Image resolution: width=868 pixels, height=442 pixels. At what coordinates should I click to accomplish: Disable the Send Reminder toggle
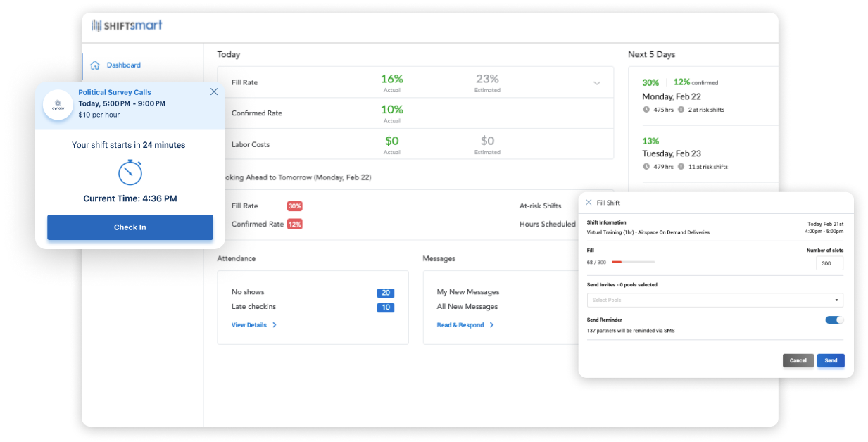pyautogui.click(x=834, y=320)
